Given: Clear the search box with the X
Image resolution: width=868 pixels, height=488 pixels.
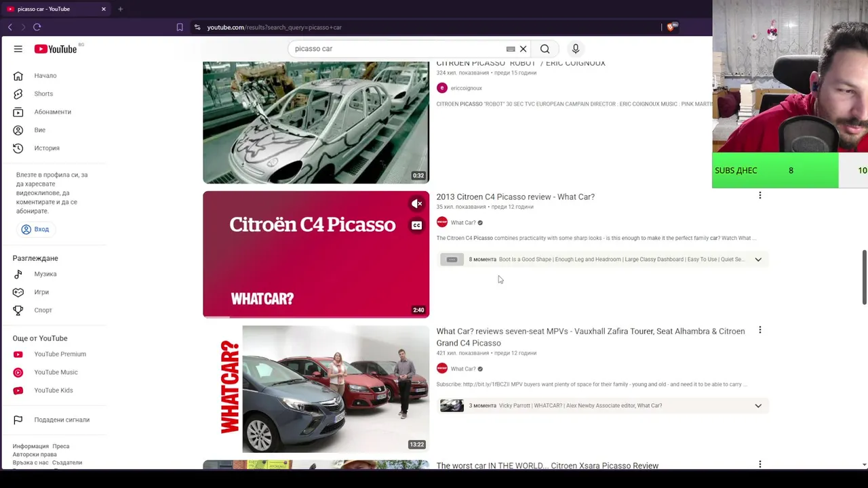Looking at the screenshot, I should 523,49.
